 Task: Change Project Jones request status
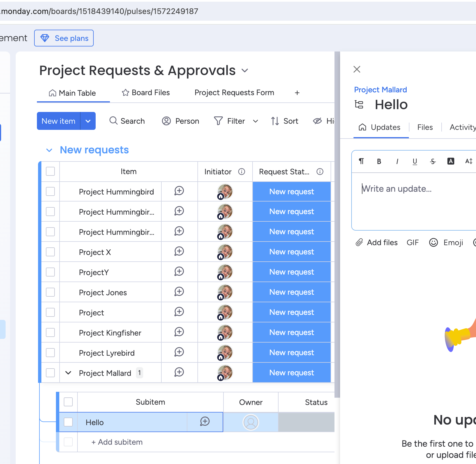(x=292, y=292)
